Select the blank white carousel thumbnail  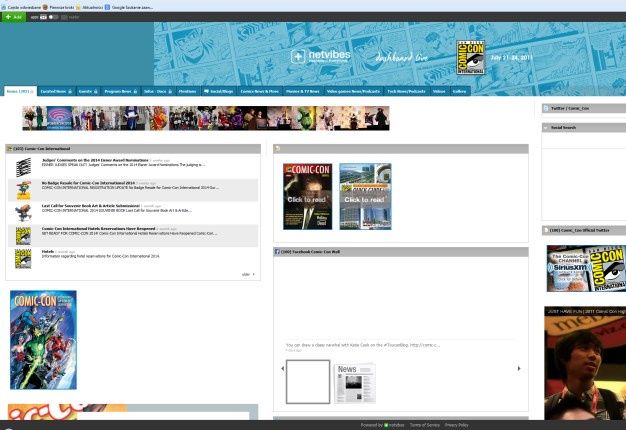coord(308,382)
